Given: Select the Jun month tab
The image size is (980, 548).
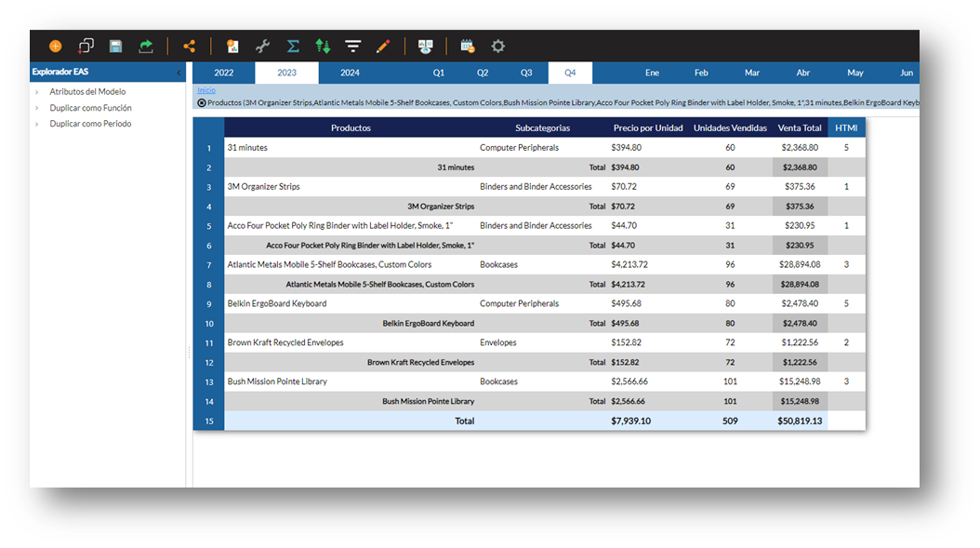Looking at the screenshot, I should tap(907, 73).
